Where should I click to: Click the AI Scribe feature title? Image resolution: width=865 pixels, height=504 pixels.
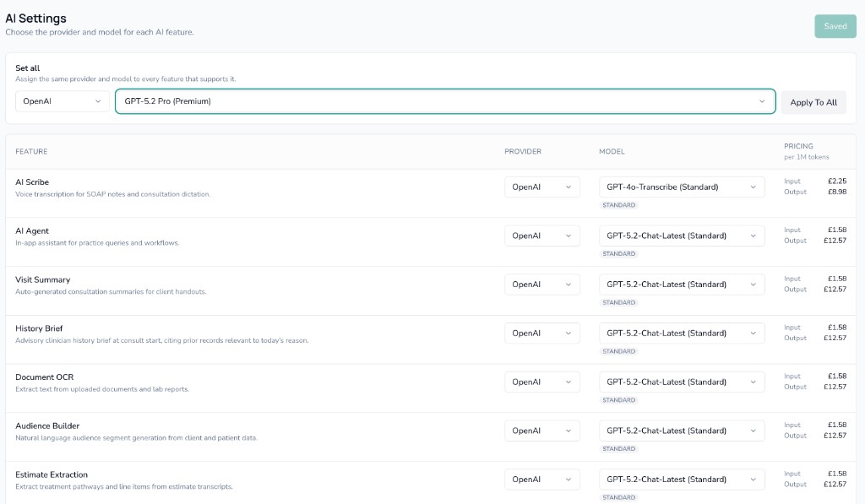click(x=32, y=182)
